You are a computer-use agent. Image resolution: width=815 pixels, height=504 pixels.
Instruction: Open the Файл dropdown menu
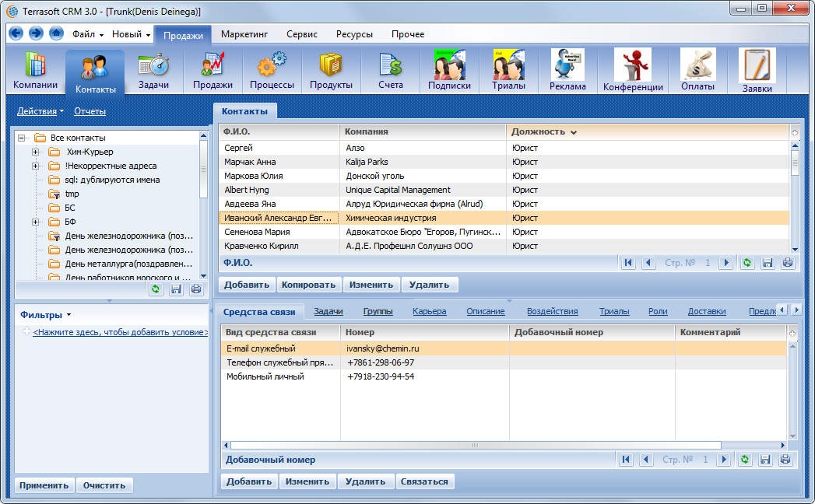tap(87, 34)
